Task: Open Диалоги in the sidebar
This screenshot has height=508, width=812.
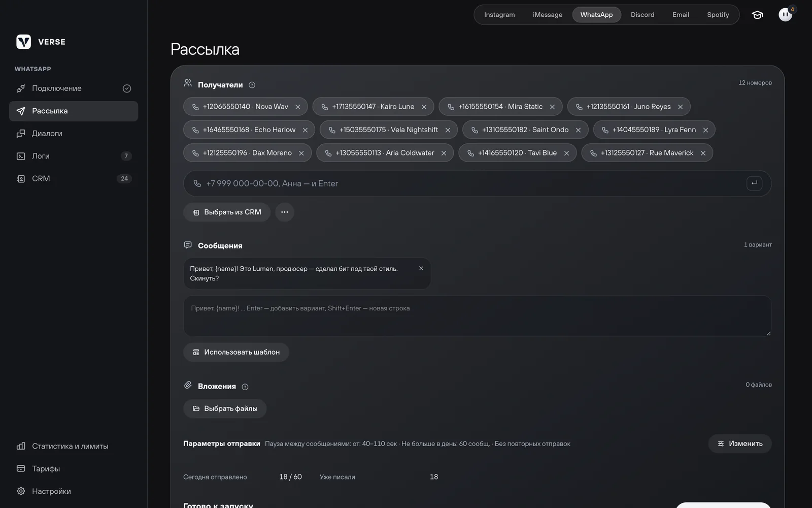Action: click(74, 134)
